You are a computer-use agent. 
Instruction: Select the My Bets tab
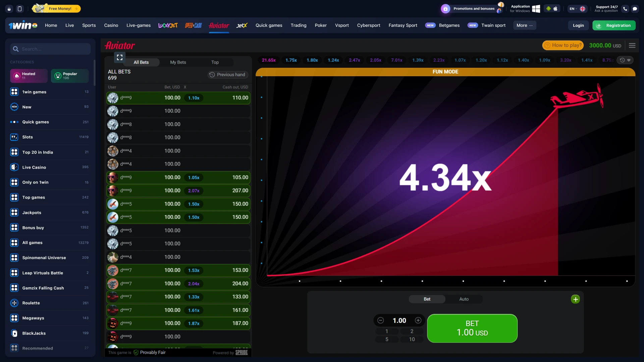click(178, 62)
